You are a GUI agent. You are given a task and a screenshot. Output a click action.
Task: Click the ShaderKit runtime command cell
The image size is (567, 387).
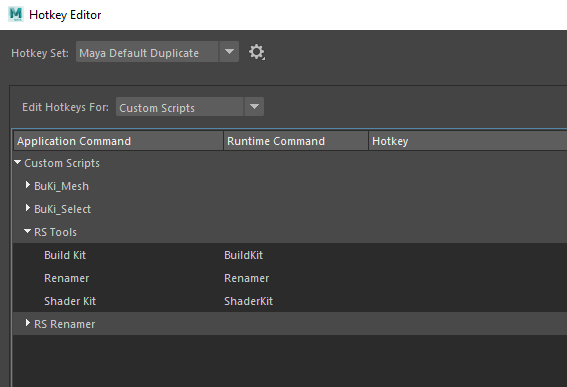point(248,301)
